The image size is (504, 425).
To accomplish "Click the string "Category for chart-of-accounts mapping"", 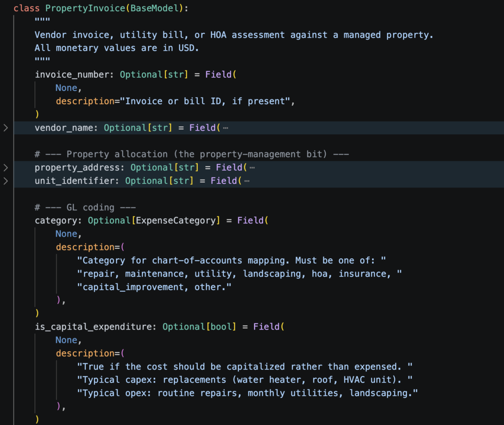I will (x=231, y=261).
